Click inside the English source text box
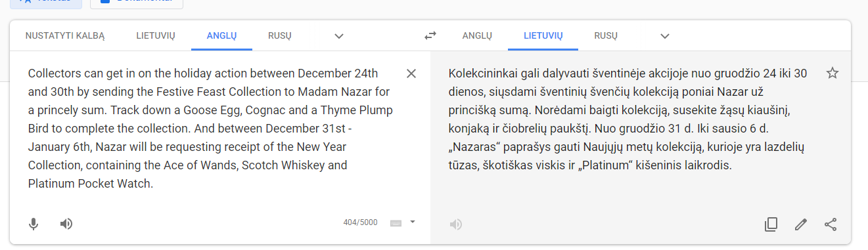868x250 pixels. click(211, 129)
